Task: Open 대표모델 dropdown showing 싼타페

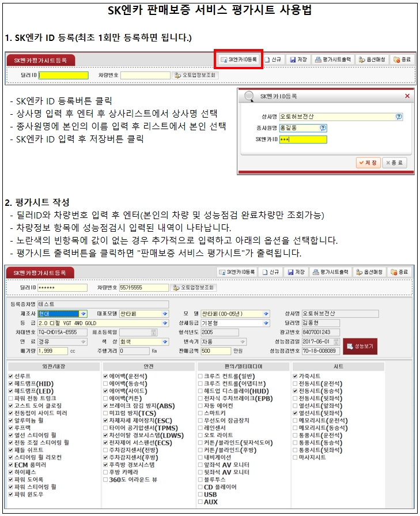Action: (x=165, y=314)
